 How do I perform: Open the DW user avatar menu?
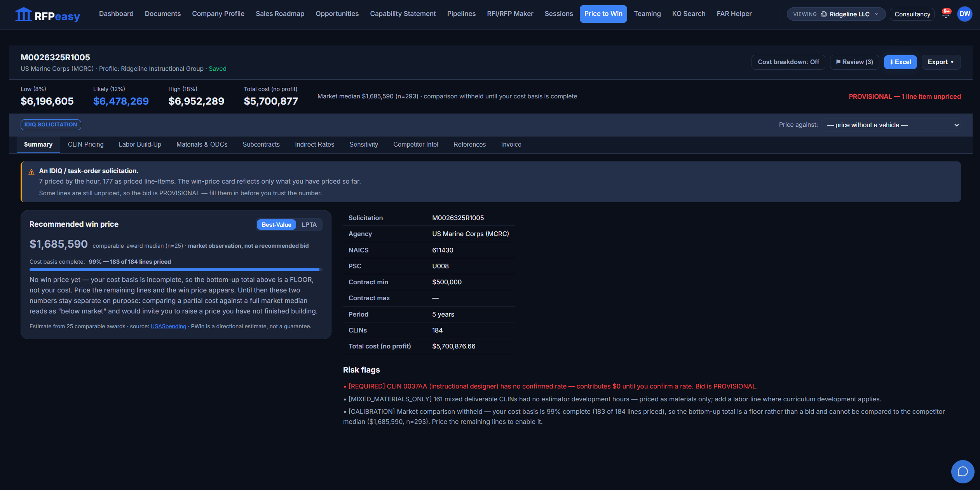pos(964,14)
